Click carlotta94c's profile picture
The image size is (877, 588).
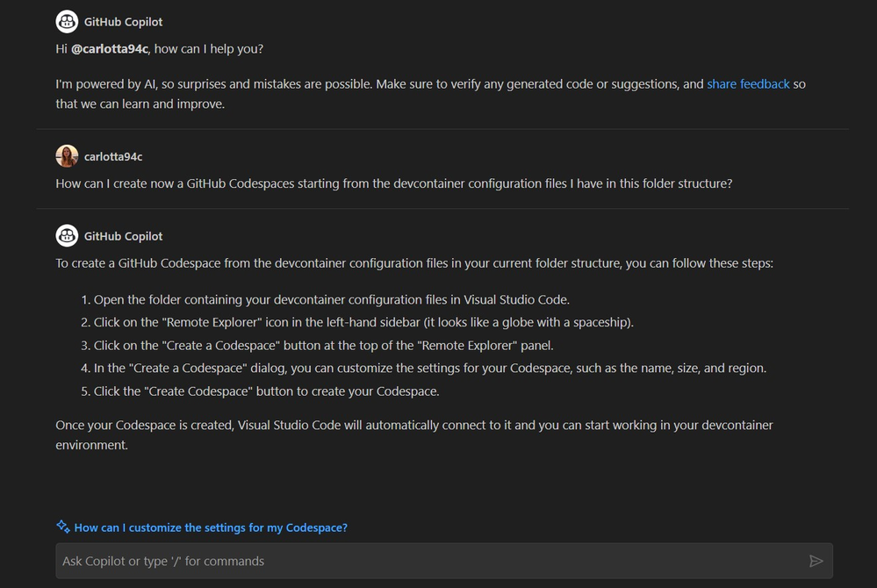click(x=67, y=156)
